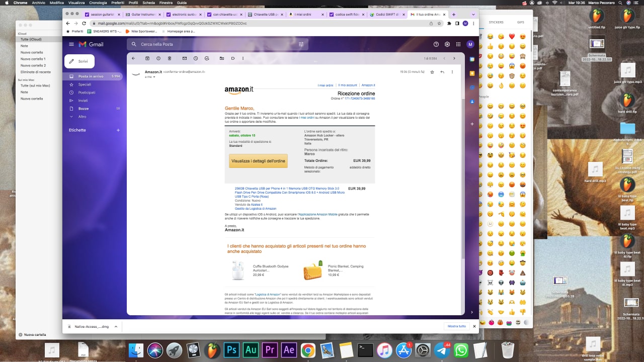Mark the email as unread
The height and width of the screenshot is (362, 644).
pyautogui.click(x=185, y=58)
